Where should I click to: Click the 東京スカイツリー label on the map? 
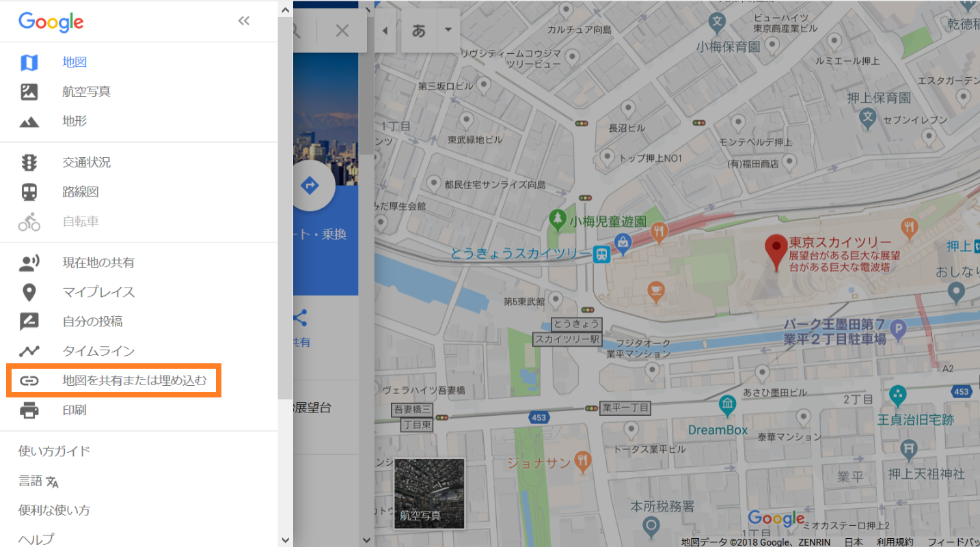(x=841, y=242)
